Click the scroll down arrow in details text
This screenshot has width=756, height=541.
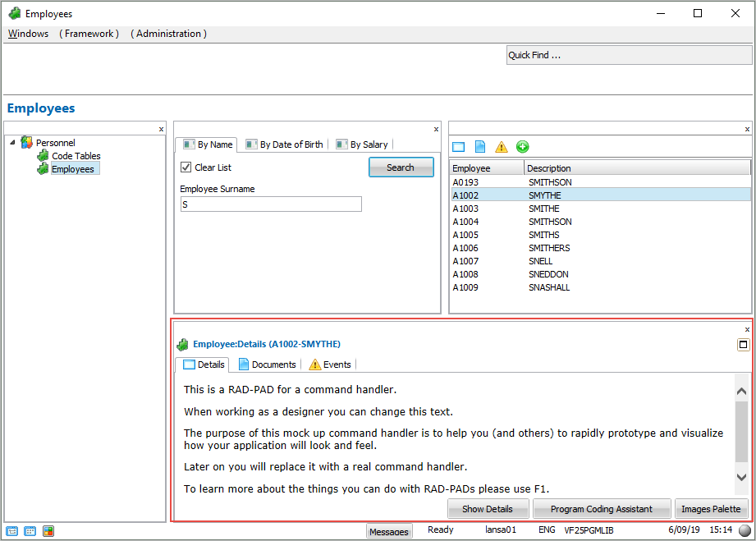coord(741,477)
